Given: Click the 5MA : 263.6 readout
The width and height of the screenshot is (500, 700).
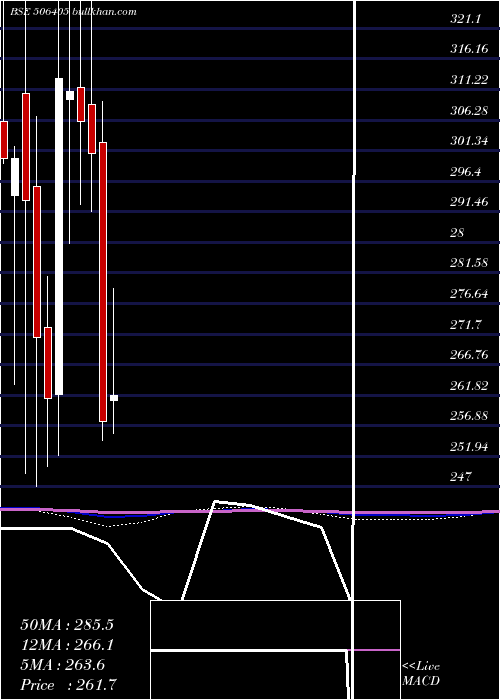Looking at the screenshot, I should pyautogui.click(x=63, y=665).
